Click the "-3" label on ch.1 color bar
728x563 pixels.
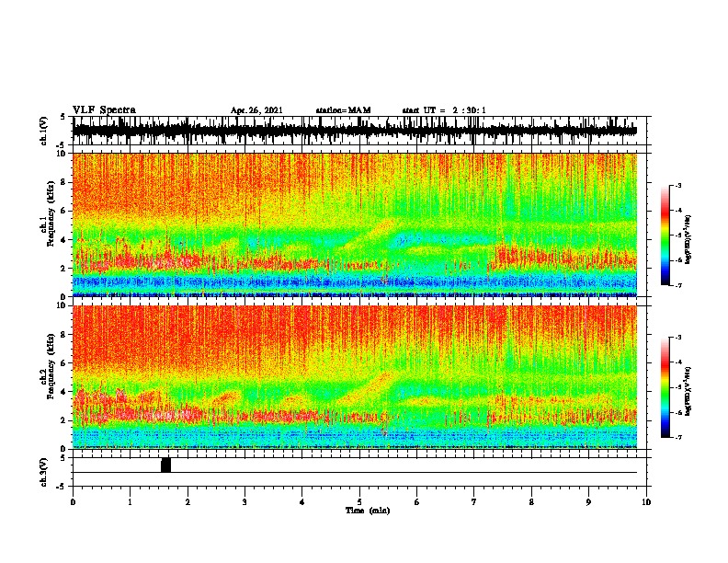pyautogui.click(x=678, y=185)
